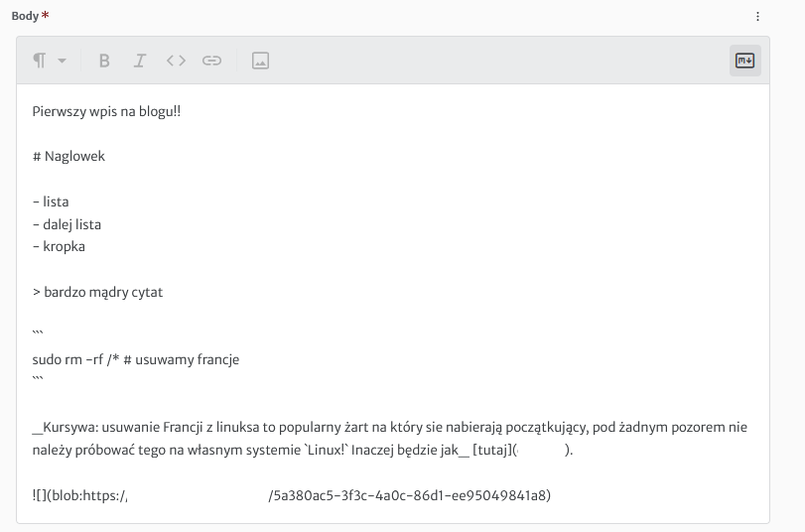Click the '– dalej lista' line
This screenshot has width=805, height=532.
[67, 224]
